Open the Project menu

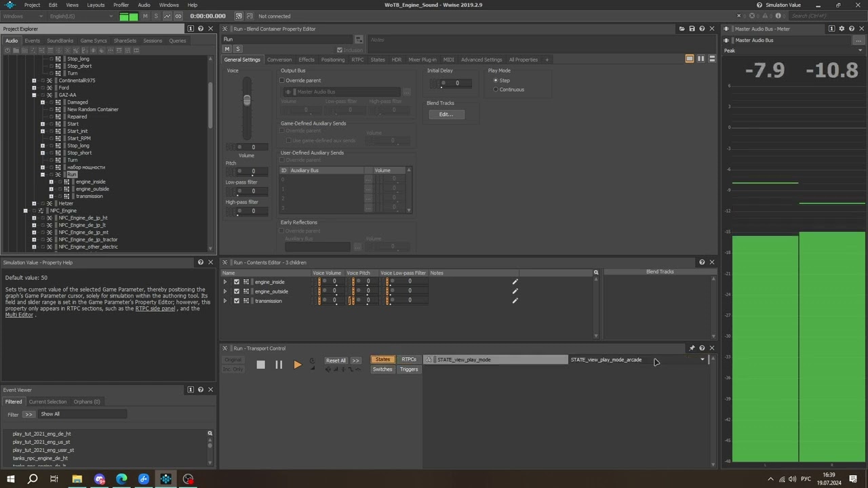(x=32, y=5)
